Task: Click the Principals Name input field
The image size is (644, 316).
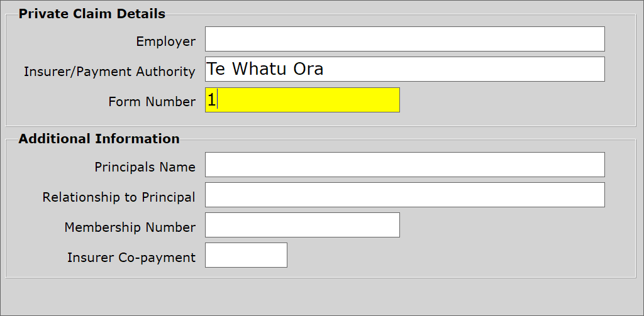Action: (x=404, y=165)
